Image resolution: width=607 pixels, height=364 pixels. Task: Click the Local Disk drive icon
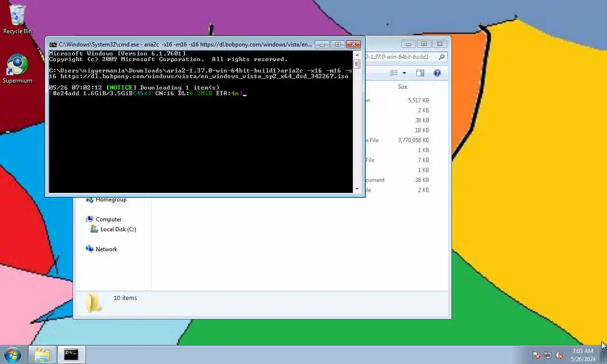[x=94, y=229]
